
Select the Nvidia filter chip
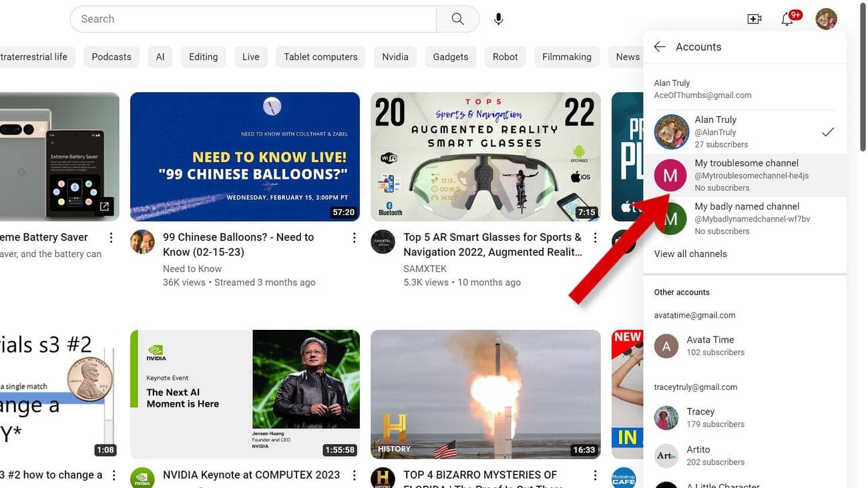pyautogui.click(x=395, y=57)
